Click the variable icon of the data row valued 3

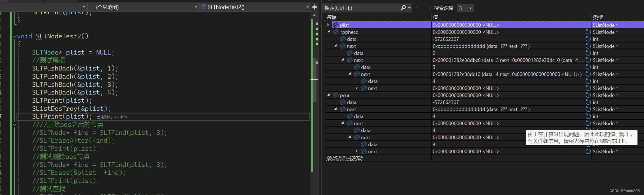point(357,67)
